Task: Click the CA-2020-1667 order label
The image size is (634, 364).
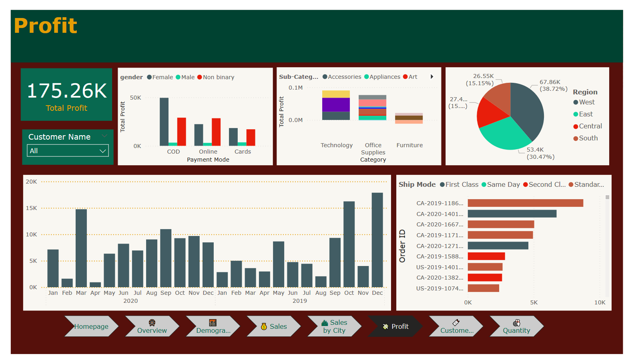Action: [x=440, y=224]
